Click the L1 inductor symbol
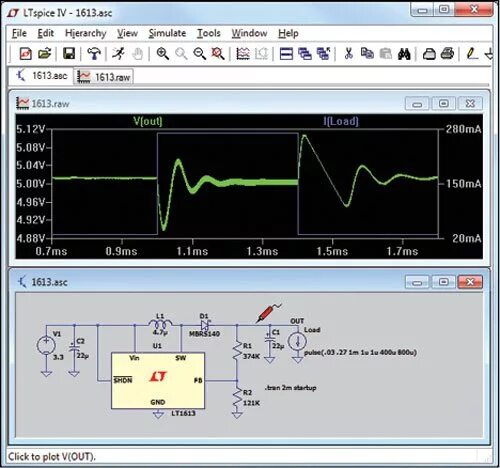 pos(160,324)
